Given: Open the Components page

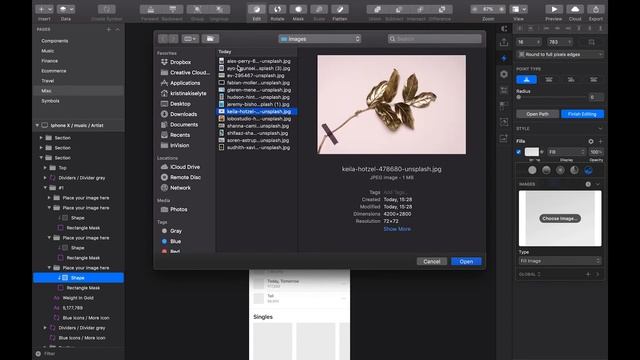Looking at the screenshot, I should tap(55, 41).
